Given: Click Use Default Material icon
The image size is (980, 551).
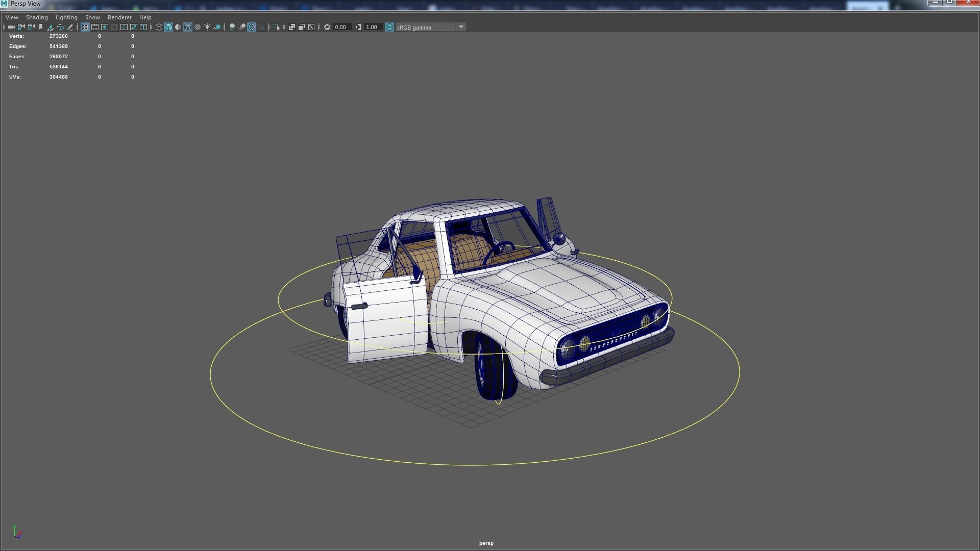Looking at the screenshot, I should coord(178,27).
